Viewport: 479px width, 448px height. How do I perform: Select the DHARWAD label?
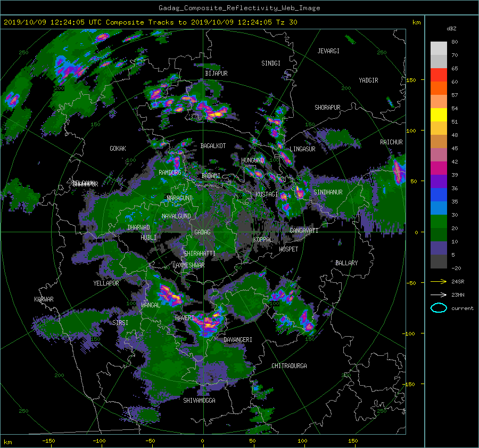tap(138, 227)
